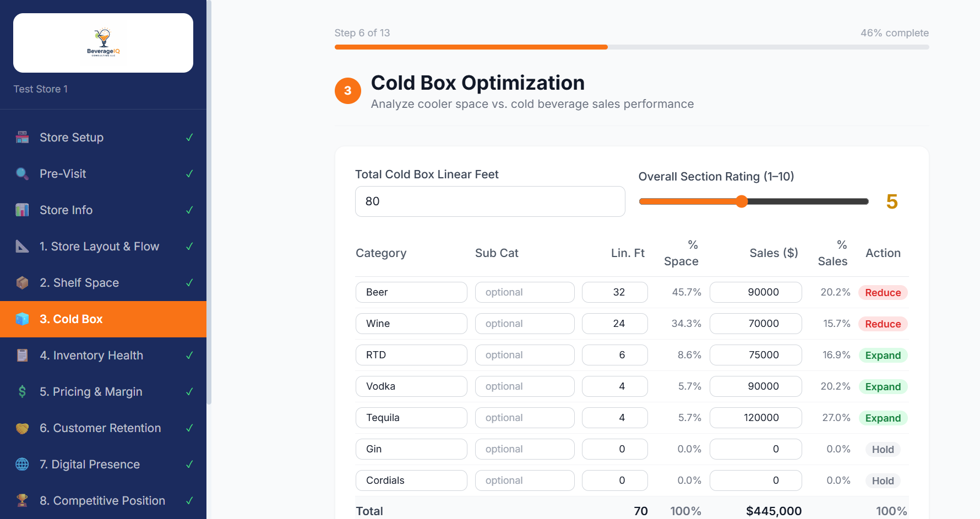Select the Cold Box ice cube icon
This screenshot has width=980, height=519.
point(22,319)
